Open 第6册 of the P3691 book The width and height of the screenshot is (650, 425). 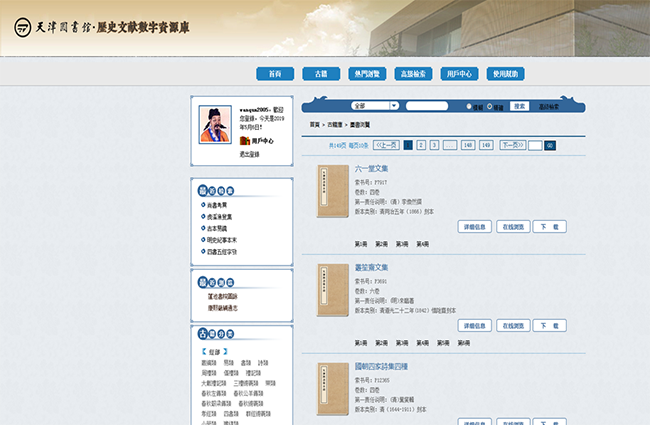click(x=464, y=343)
